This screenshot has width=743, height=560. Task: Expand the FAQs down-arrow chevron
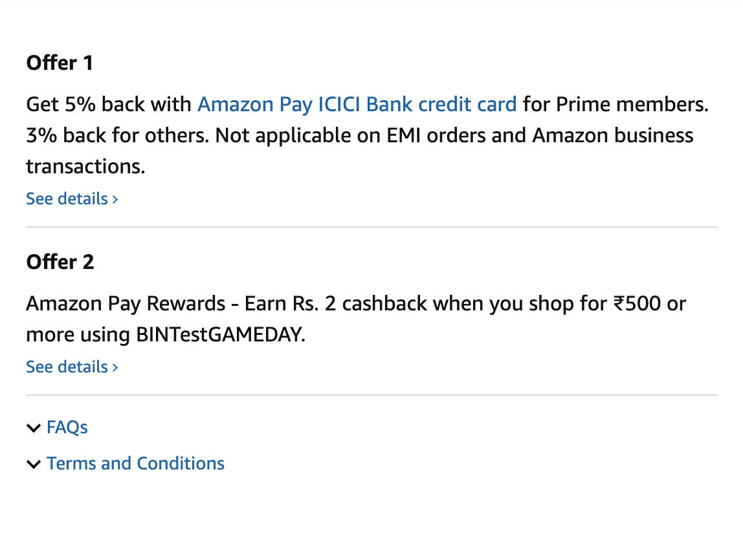point(34,428)
